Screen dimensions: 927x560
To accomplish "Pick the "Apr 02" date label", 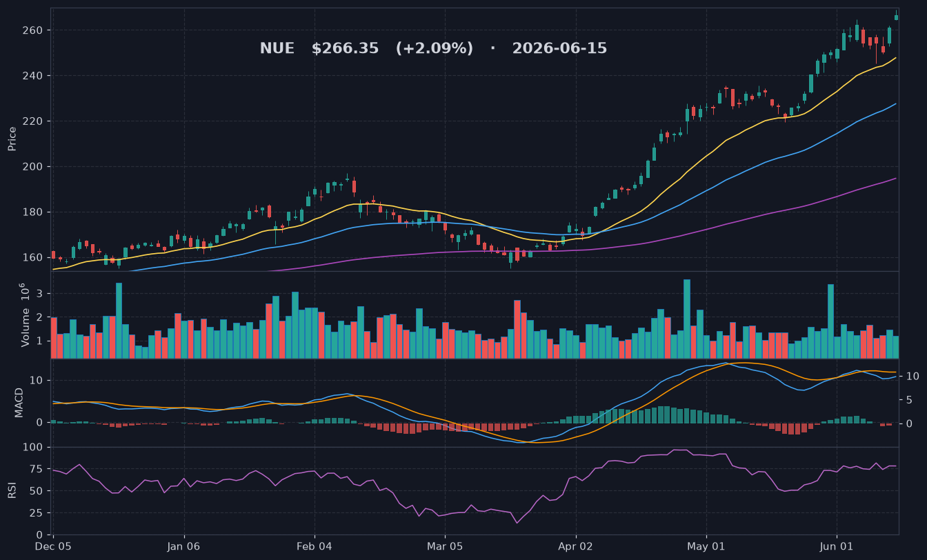I will (x=575, y=547).
